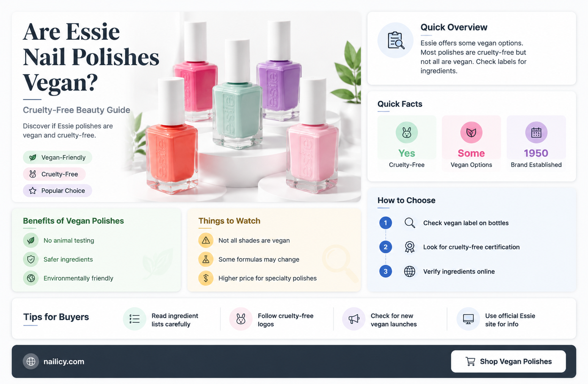
Task: Click the monitor icon beside Use official Essie site
Action: pos(468,319)
